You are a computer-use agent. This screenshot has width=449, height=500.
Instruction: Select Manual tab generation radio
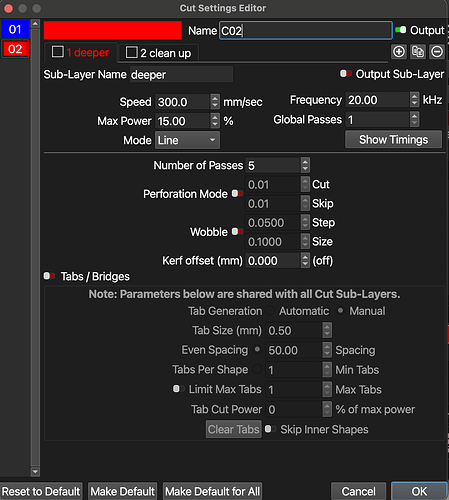click(340, 311)
